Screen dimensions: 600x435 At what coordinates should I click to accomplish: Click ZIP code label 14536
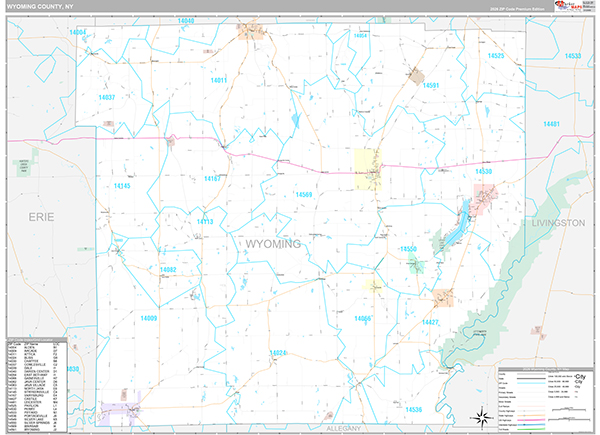(413, 410)
